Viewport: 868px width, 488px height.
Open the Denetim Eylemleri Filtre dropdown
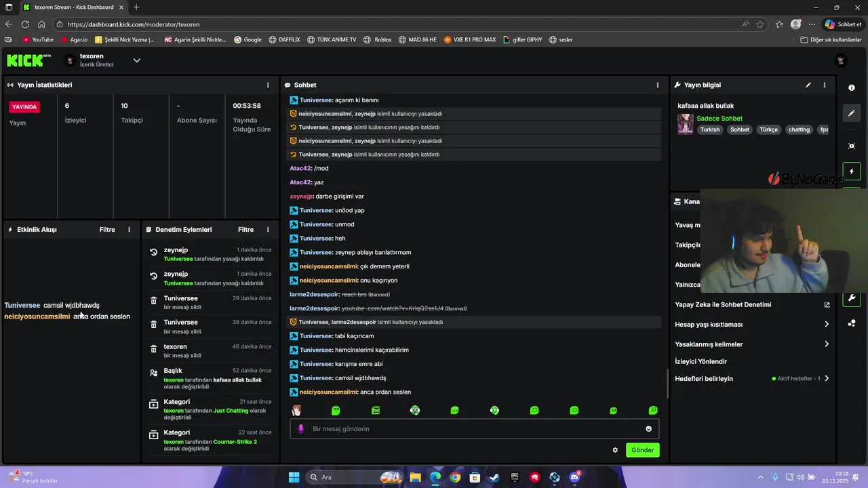point(245,230)
